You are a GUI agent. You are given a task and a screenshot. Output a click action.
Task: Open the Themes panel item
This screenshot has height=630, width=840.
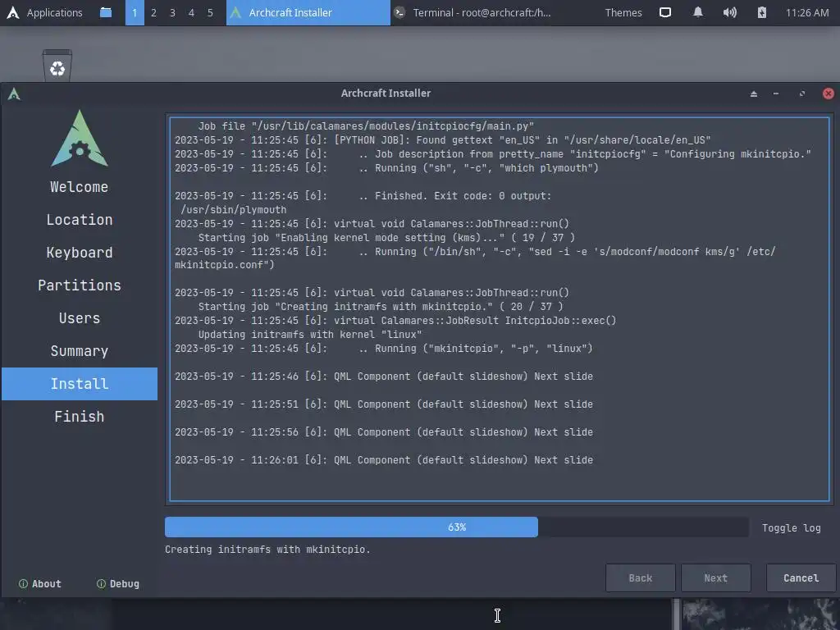(623, 12)
